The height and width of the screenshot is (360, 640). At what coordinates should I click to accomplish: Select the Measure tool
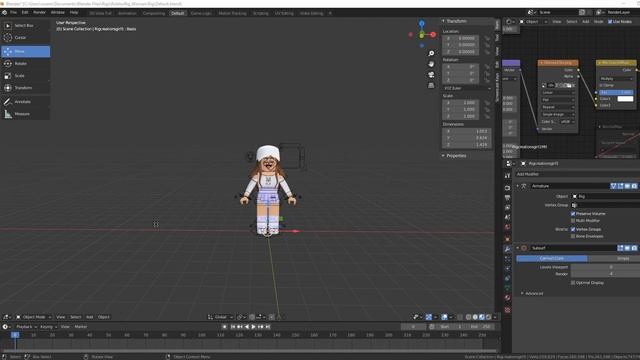pyautogui.click(x=25, y=114)
